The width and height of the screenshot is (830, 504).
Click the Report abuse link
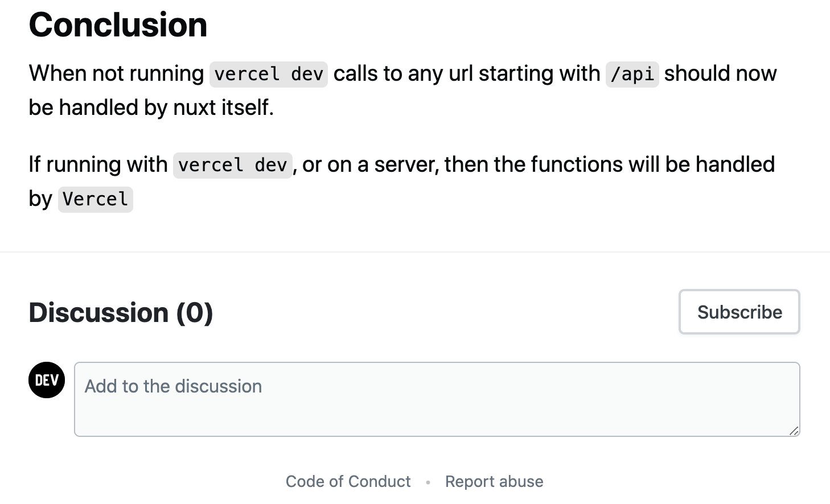[x=494, y=481]
